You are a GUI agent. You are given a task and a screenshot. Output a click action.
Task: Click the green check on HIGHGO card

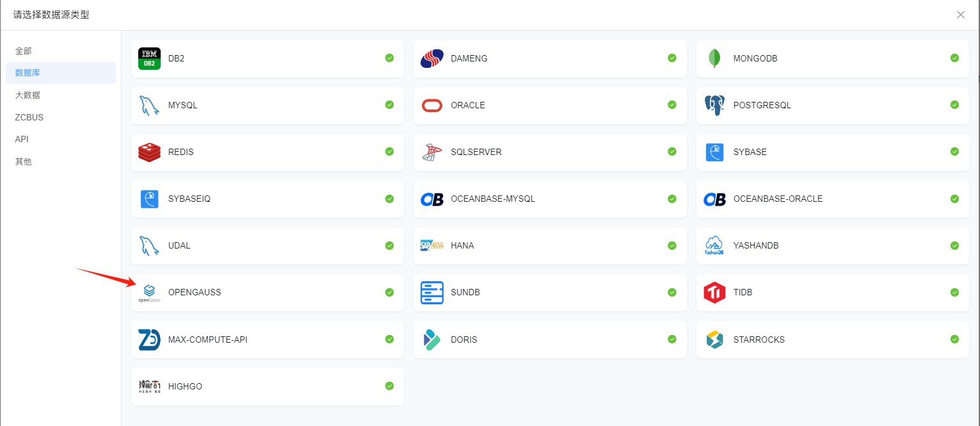[x=389, y=386]
